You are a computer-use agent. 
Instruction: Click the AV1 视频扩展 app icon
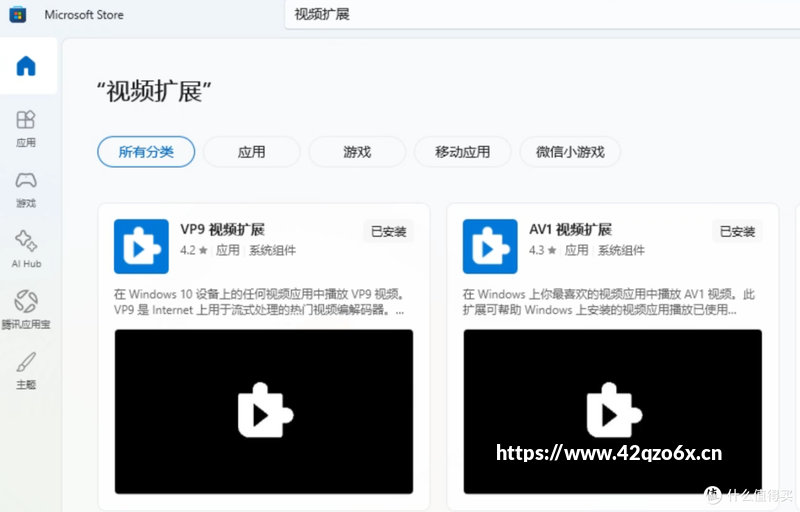tap(490, 246)
